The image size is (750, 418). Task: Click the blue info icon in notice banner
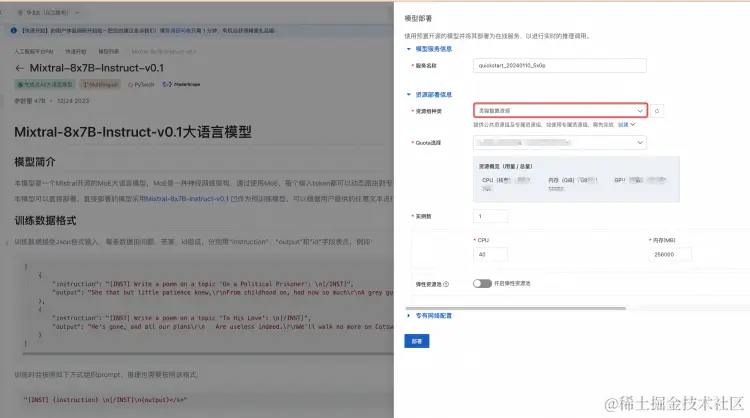coord(13,30)
